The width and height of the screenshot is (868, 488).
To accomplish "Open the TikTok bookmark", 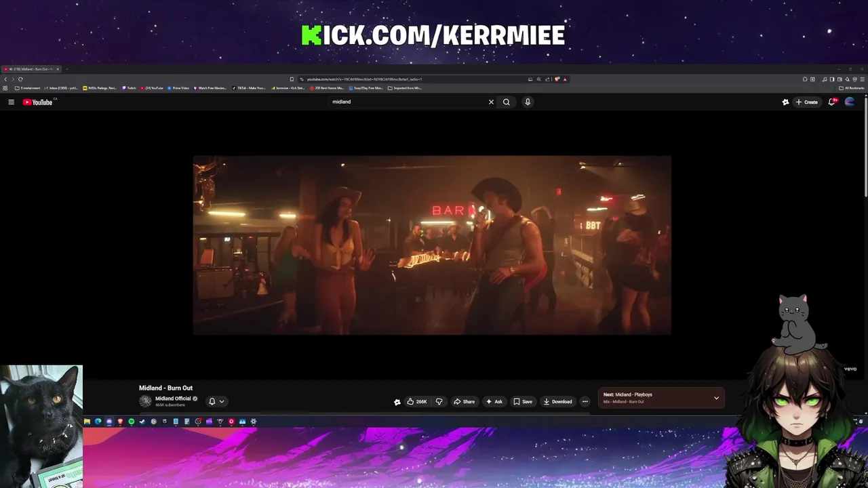I will point(250,88).
